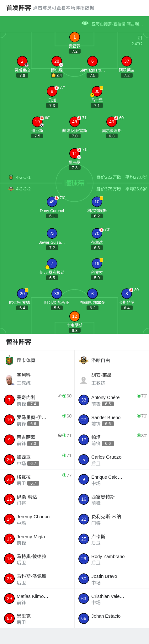Open substitute 莱吉萨蒙 number 9 row
Viewport: 149px width, 644px height.
point(37,440)
